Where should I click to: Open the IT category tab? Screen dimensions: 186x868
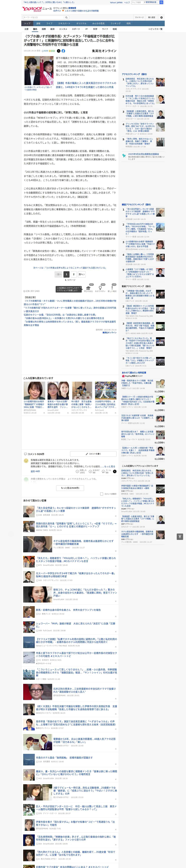coord(86,29)
